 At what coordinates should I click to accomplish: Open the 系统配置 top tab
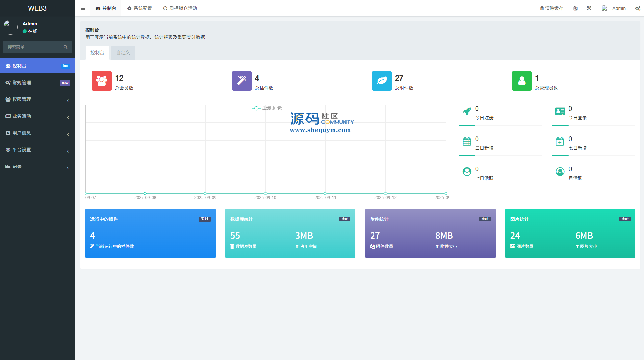click(140, 8)
